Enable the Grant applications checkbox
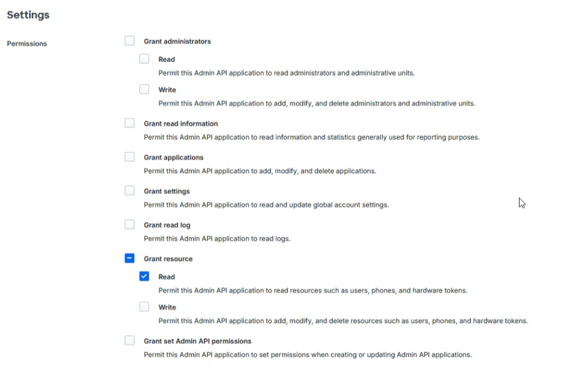Viewport: 588px width, 379px height. tap(130, 157)
